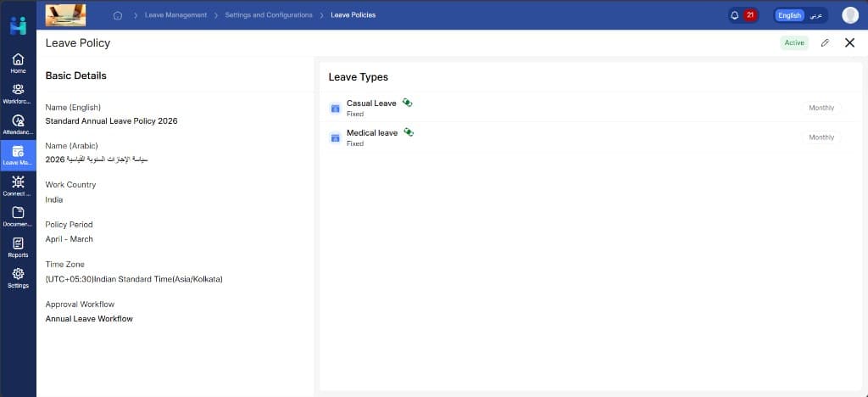Switch language to Arabic

point(815,15)
